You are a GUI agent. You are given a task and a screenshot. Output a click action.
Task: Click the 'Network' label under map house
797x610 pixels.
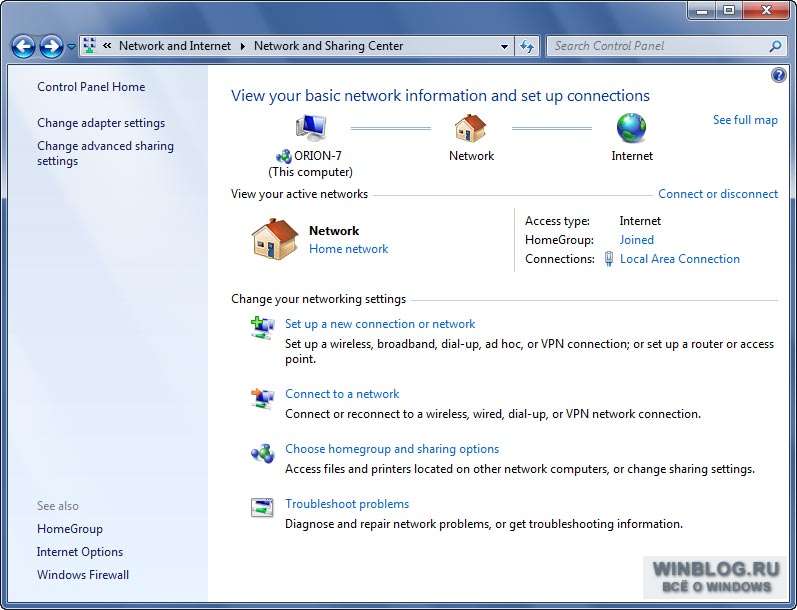[x=471, y=156]
